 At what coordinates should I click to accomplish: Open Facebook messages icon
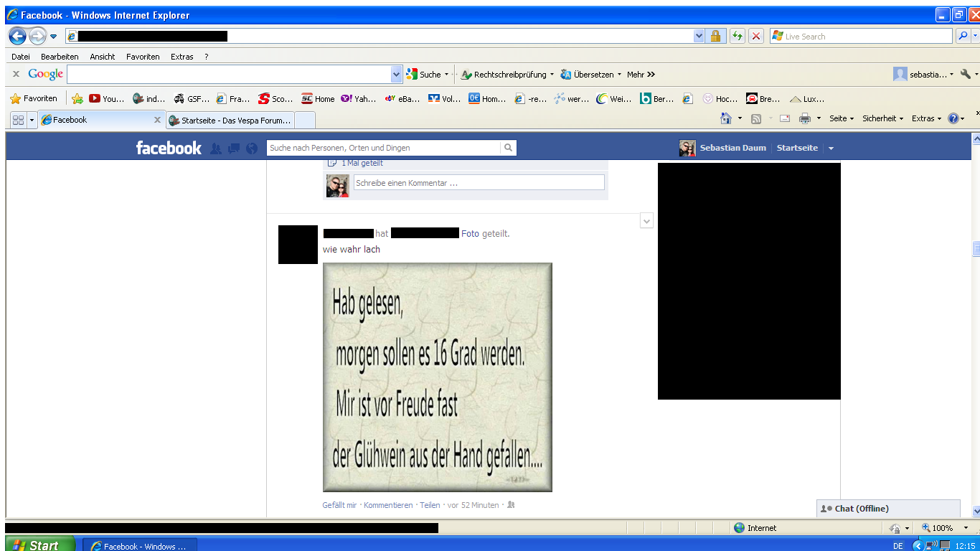[234, 149]
